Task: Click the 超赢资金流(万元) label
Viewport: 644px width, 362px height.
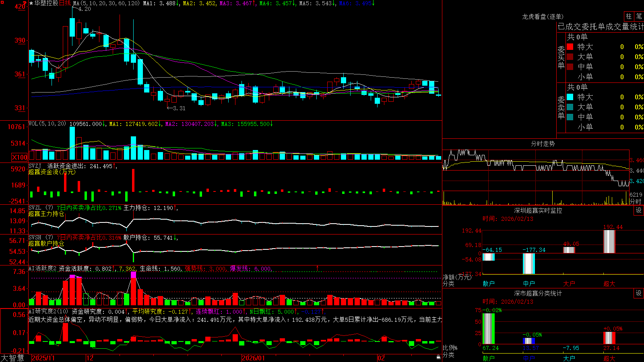Action: point(52,172)
